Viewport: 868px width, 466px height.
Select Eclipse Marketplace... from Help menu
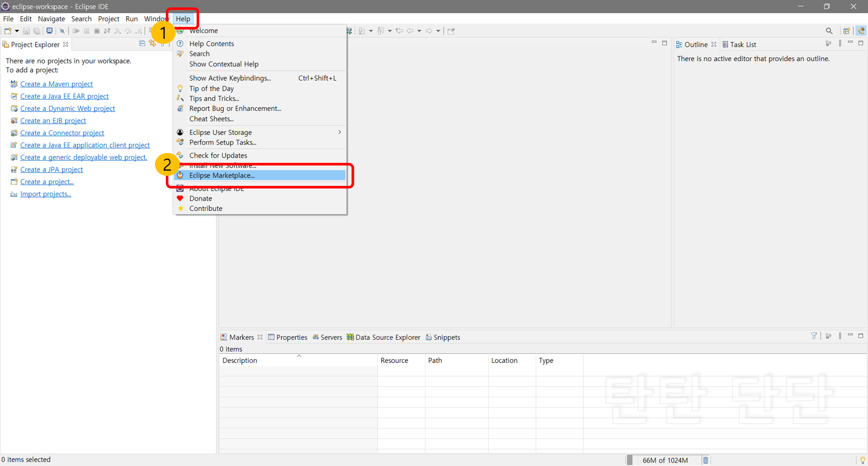[260, 175]
